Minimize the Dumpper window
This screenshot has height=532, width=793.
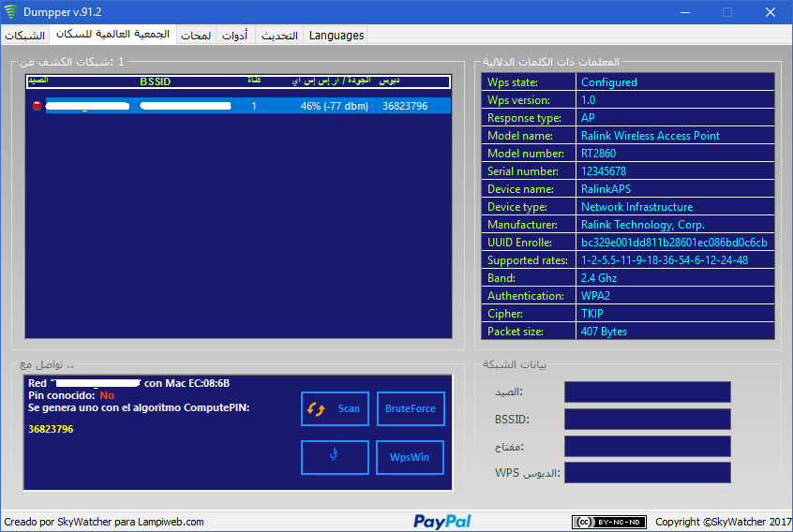coord(685,12)
